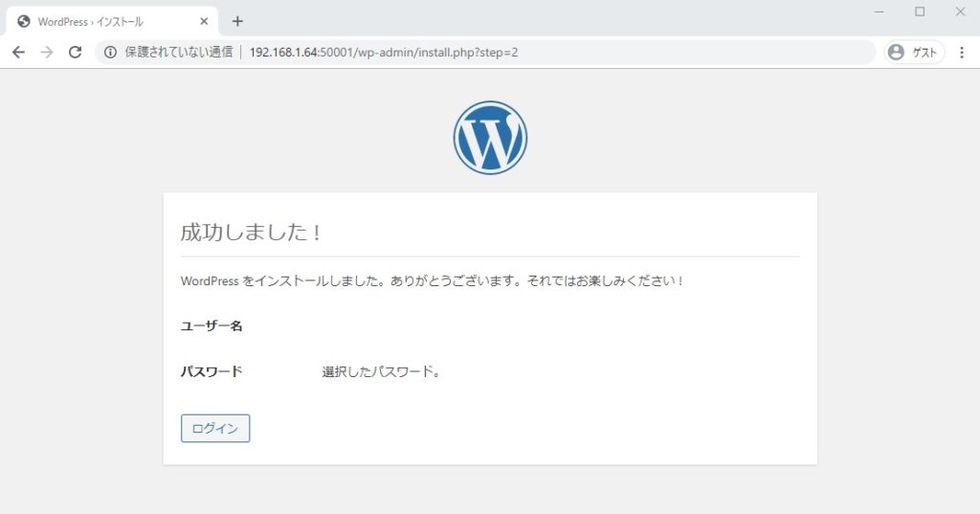Screen dimensions: 980x514
Task: Minimize the browser window
Action: [880, 11]
